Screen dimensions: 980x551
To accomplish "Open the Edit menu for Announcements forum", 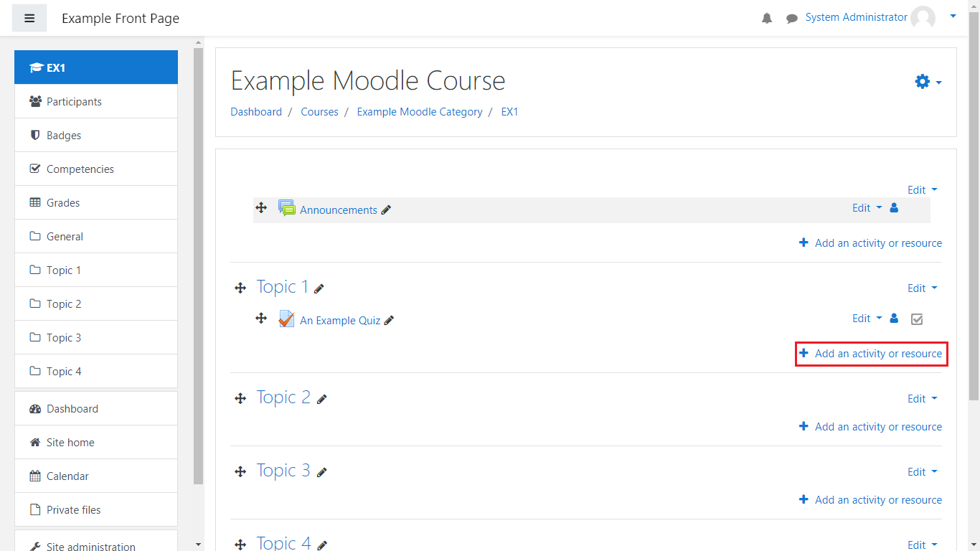I will pos(867,208).
